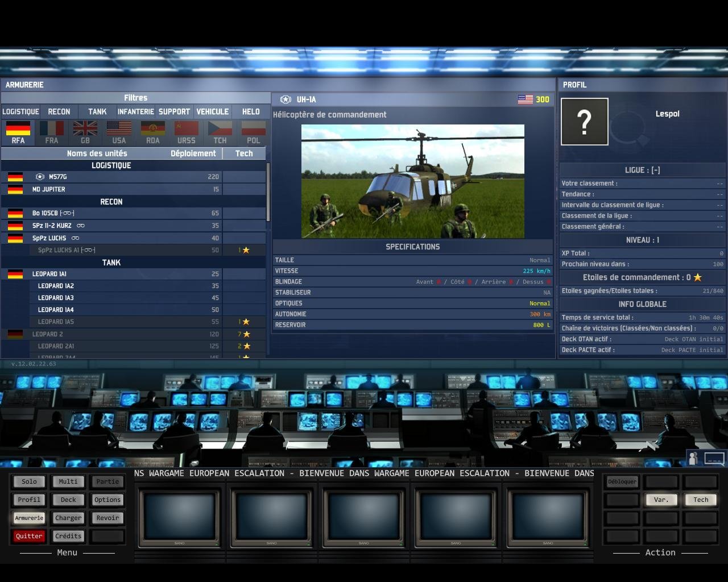
Task: Expand the LEOPARD 1A1 unit row
Action: tap(49, 274)
